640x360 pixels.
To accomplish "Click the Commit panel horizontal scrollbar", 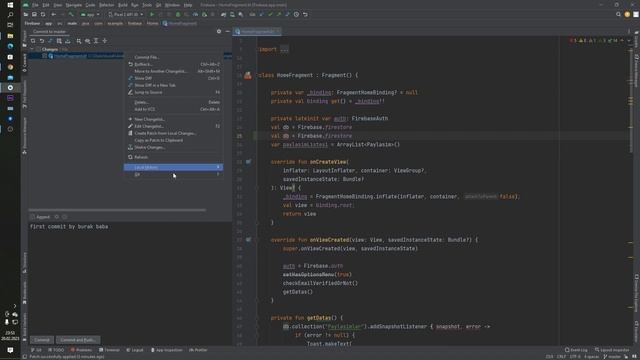I will (117, 210).
